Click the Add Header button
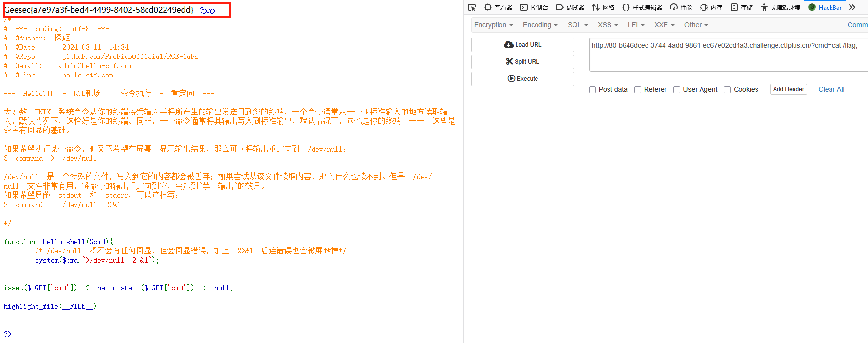 pos(789,89)
